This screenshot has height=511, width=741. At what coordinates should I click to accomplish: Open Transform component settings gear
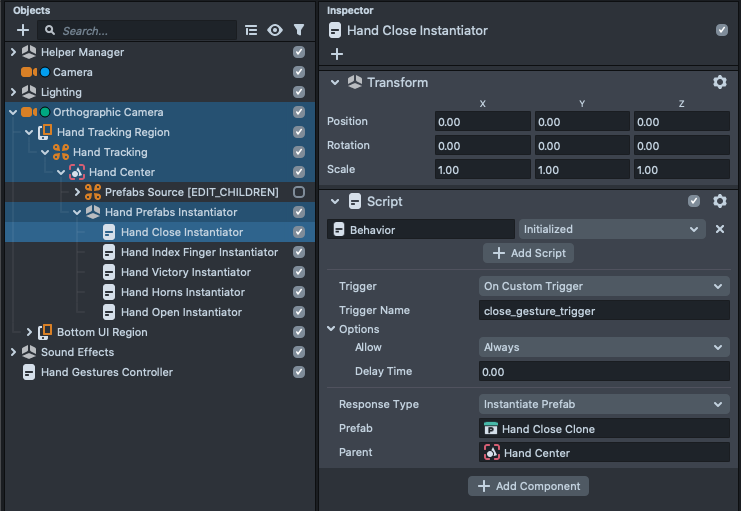[719, 82]
